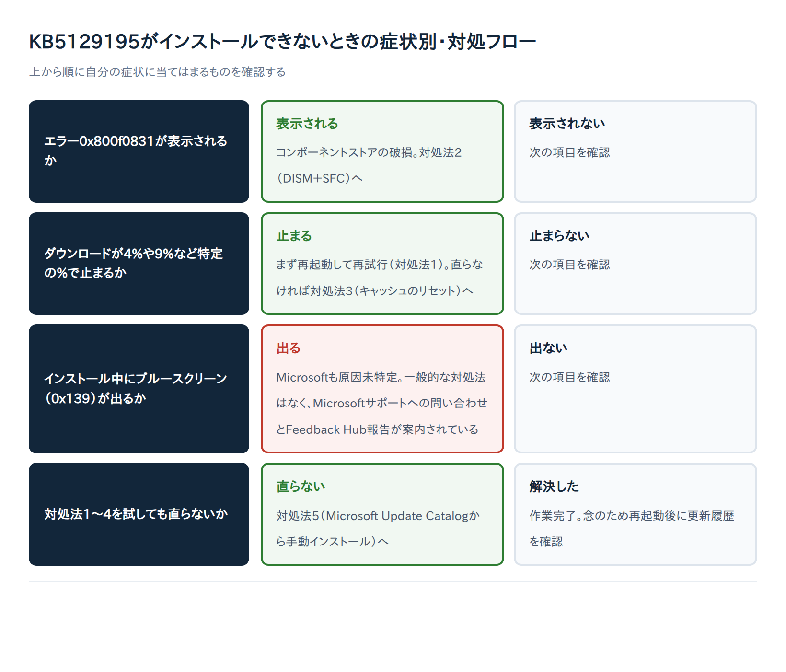Click the 出ない heading
The height and width of the screenshot is (672, 786).
(548, 348)
